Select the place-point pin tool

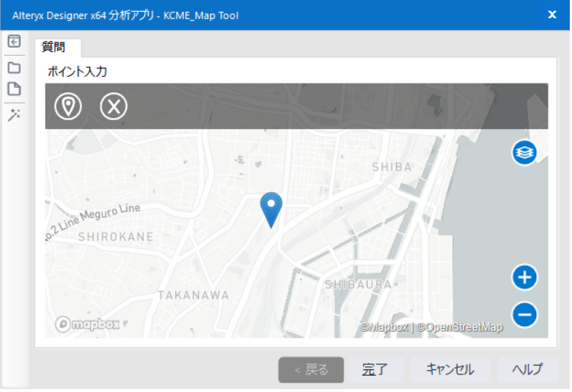pos(68,106)
